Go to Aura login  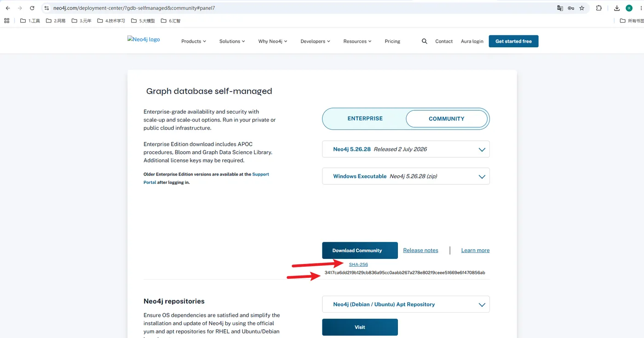(472, 41)
